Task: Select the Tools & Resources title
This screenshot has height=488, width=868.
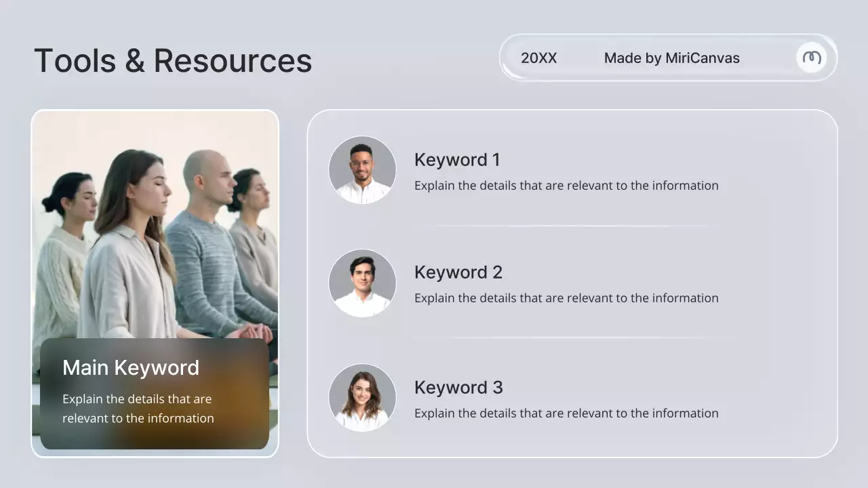Action: [174, 60]
